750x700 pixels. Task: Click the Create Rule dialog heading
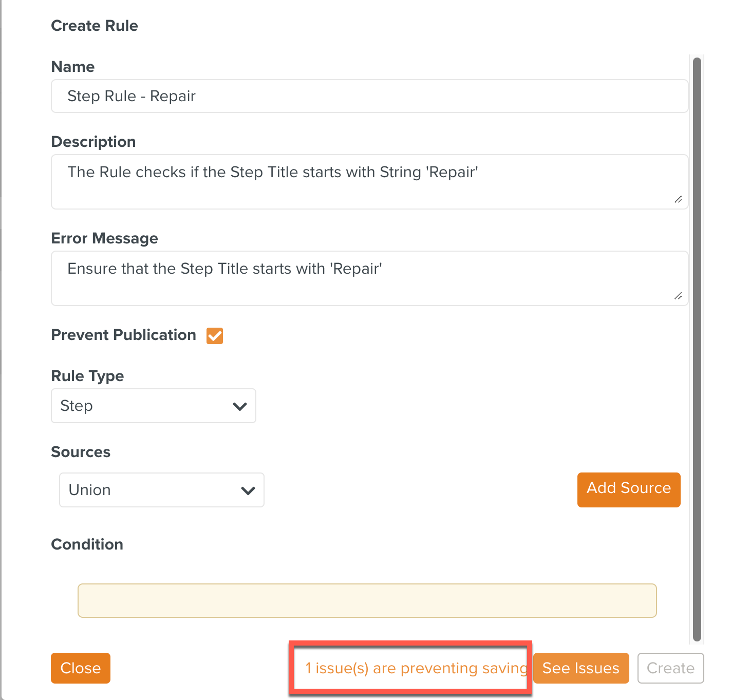[95, 26]
